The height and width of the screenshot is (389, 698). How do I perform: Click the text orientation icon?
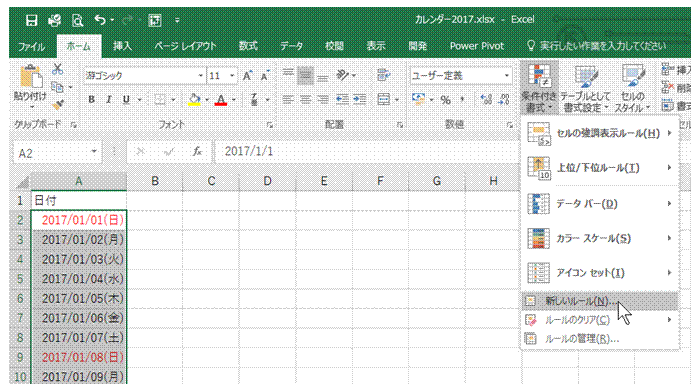click(x=342, y=76)
